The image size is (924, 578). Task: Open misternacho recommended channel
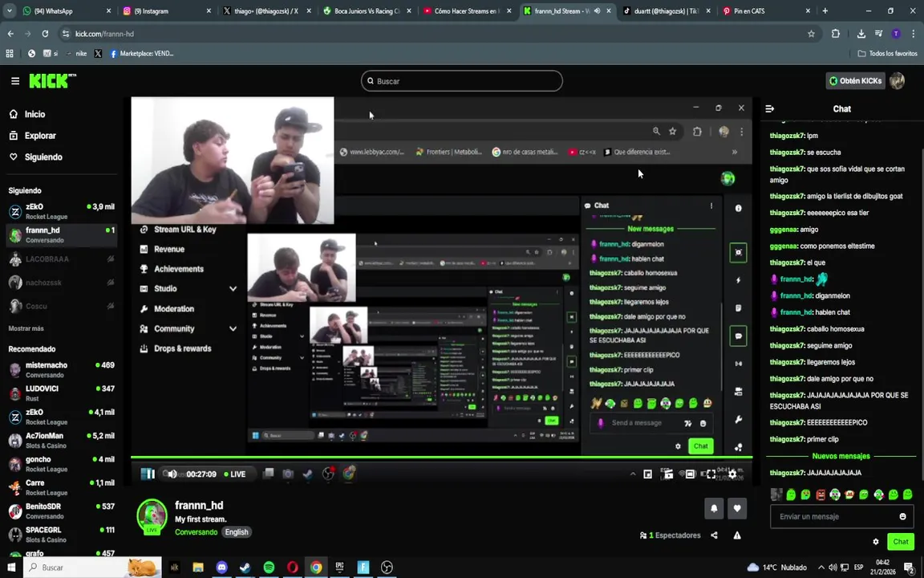pyautogui.click(x=61, y=370)
